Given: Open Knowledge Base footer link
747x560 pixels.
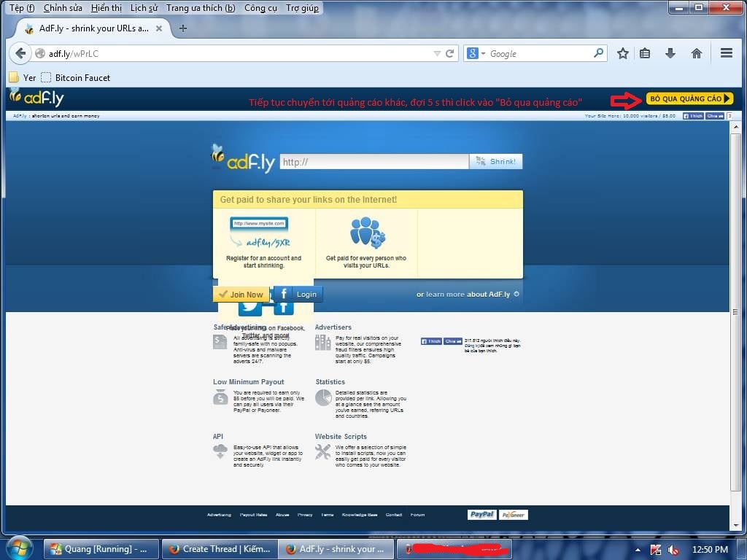Looking at the screenshot, I should coord(360,515).
